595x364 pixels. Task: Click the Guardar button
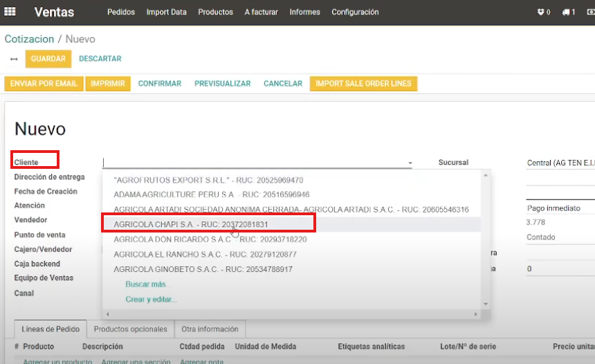48,59
